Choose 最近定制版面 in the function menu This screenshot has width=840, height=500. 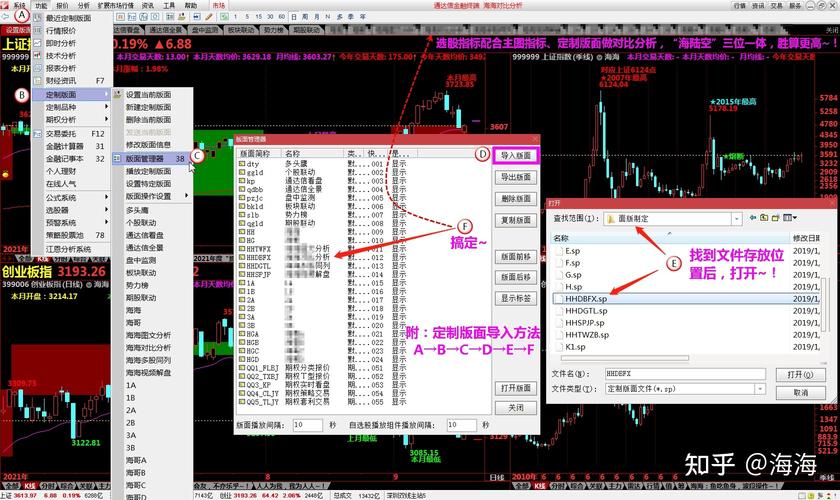[x=72, y=18]
